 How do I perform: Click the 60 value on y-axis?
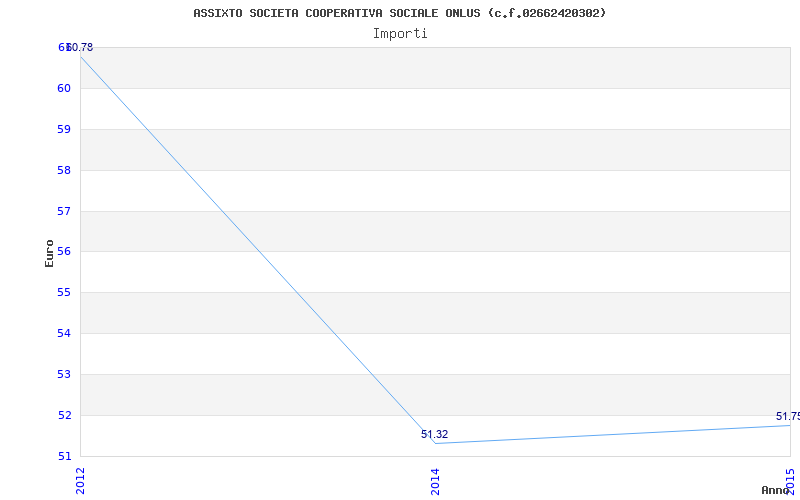click(x=64, y=88)
